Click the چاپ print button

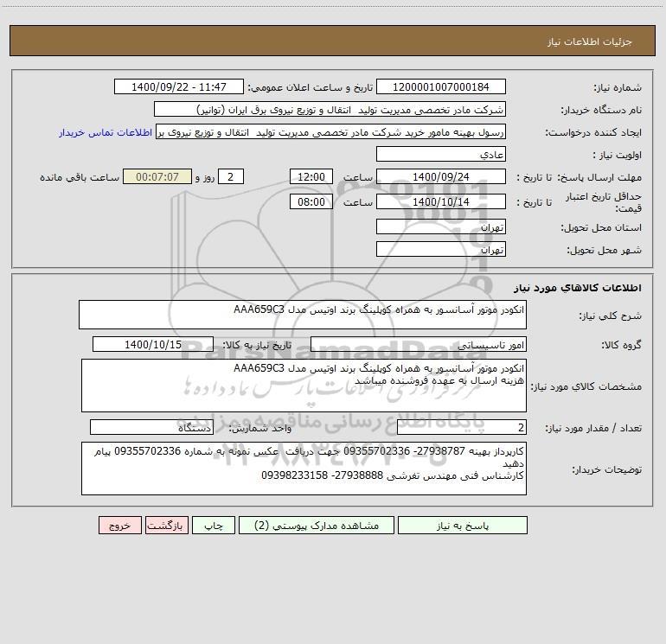point(214,526)
